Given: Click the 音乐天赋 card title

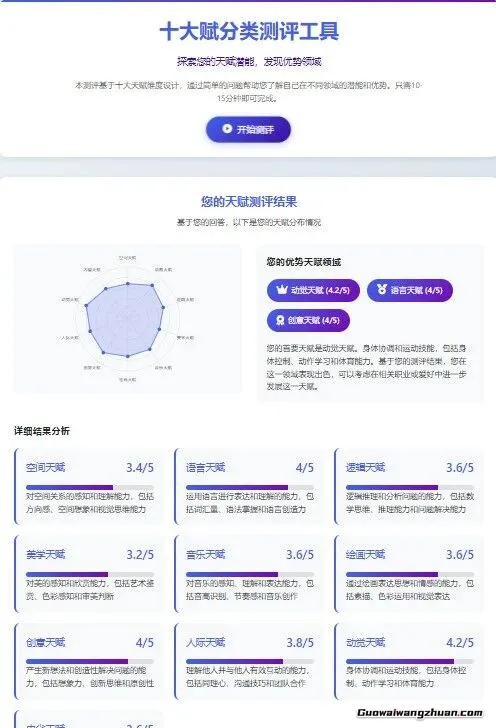Looking at the screenshot, I should pyautogui.click(x=206, y=554).
